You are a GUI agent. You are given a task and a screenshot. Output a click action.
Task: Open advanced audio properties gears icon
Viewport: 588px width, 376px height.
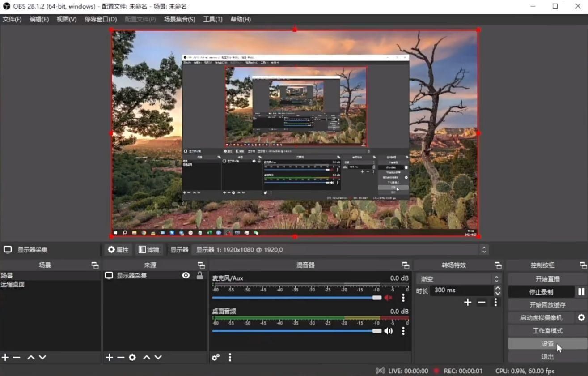(x=216, y=357)
